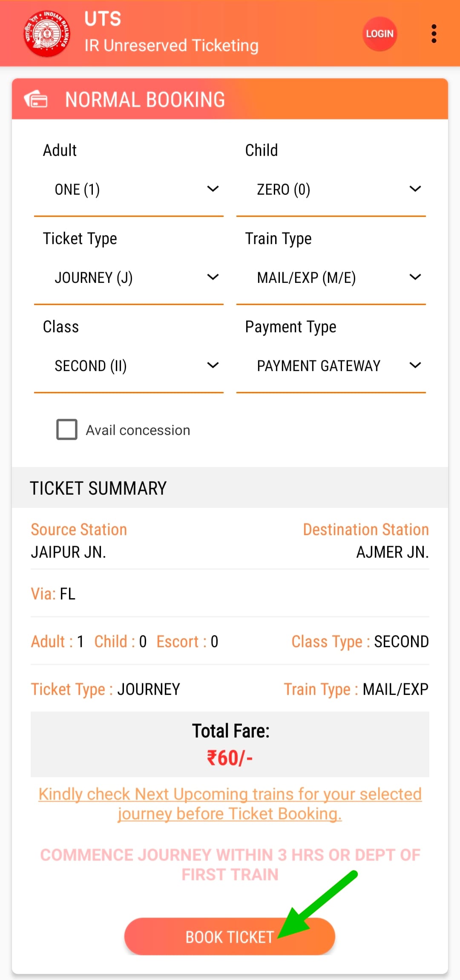
Task: Open the Child ZERO (0) dropdown
Action: click(331, 190)
